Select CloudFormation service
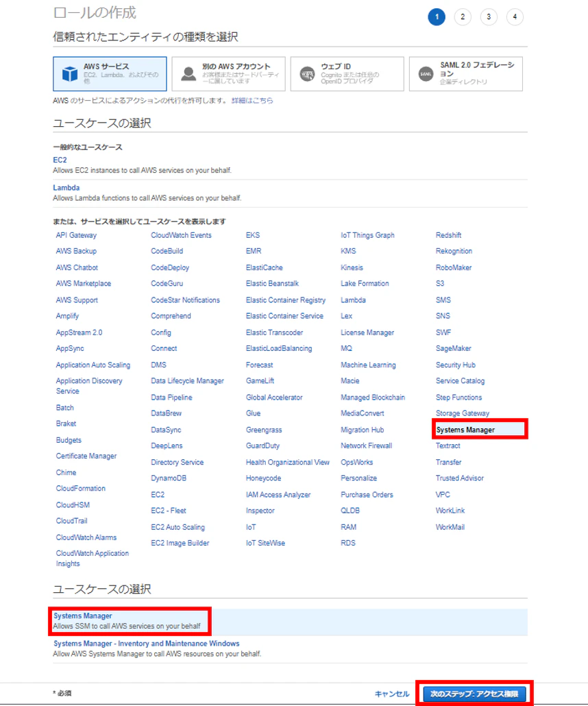 (x=81, y=488)
